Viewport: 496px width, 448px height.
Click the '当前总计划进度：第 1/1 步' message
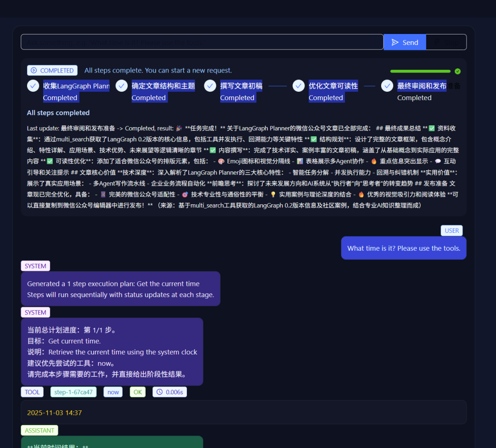112,352
